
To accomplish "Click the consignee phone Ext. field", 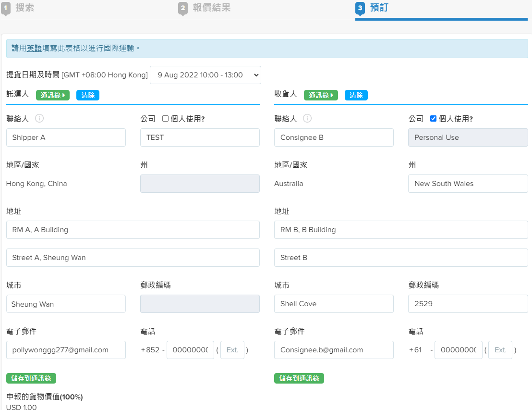I will (x=500, y=350).
